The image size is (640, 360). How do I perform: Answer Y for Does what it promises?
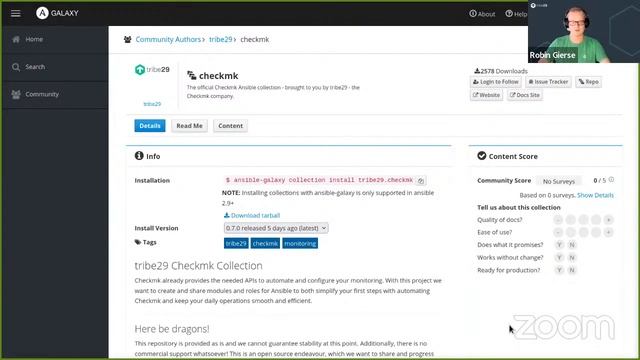coord(559,245)
